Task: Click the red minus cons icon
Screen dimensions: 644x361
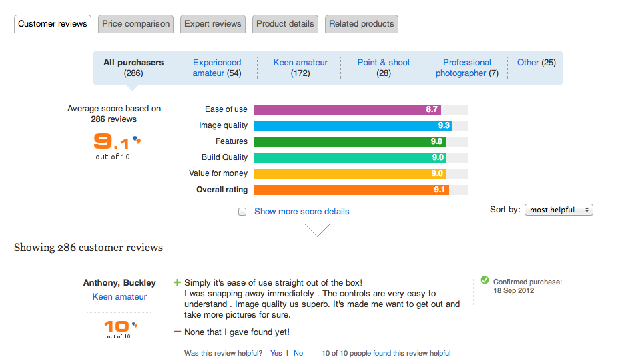Action: [x=177, y=332]
